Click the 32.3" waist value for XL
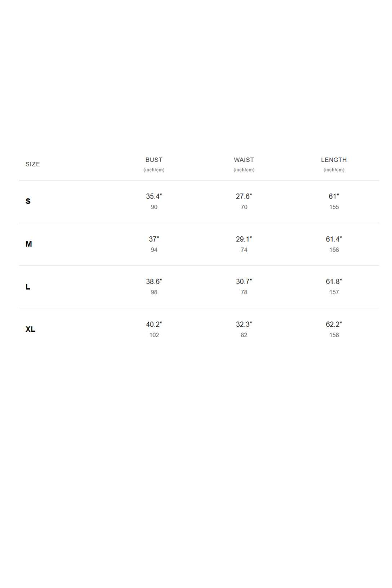 click(x=244, y=324)
